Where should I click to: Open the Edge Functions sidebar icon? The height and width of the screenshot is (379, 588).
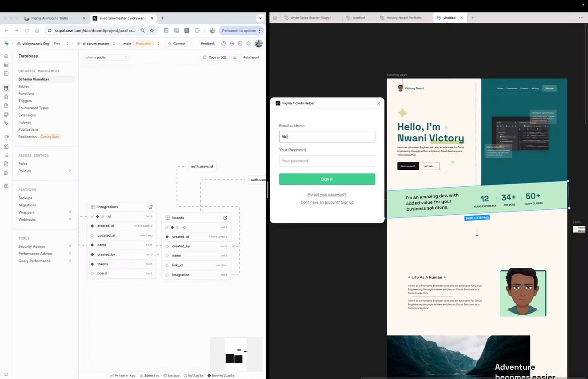[x=6, y=114]
